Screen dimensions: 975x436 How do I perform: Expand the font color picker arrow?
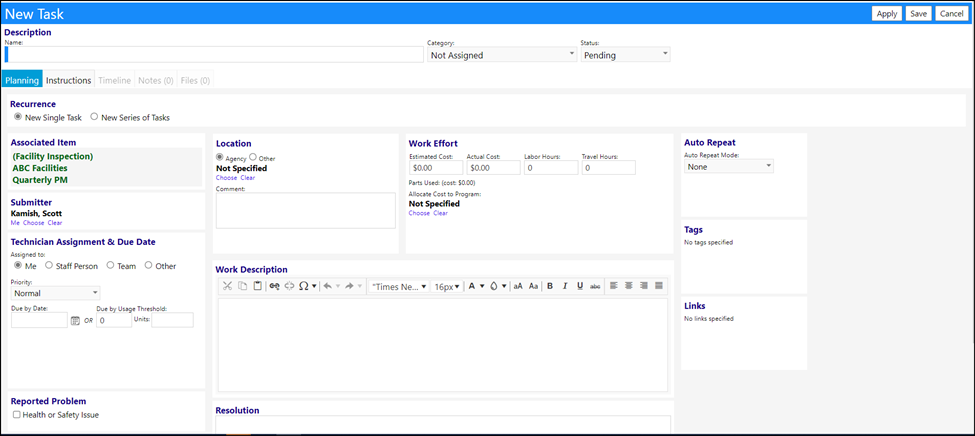(x=482, y=286)
